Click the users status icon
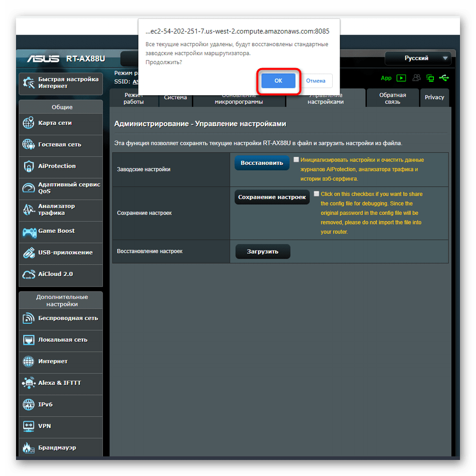 click(x=416, y=78)
